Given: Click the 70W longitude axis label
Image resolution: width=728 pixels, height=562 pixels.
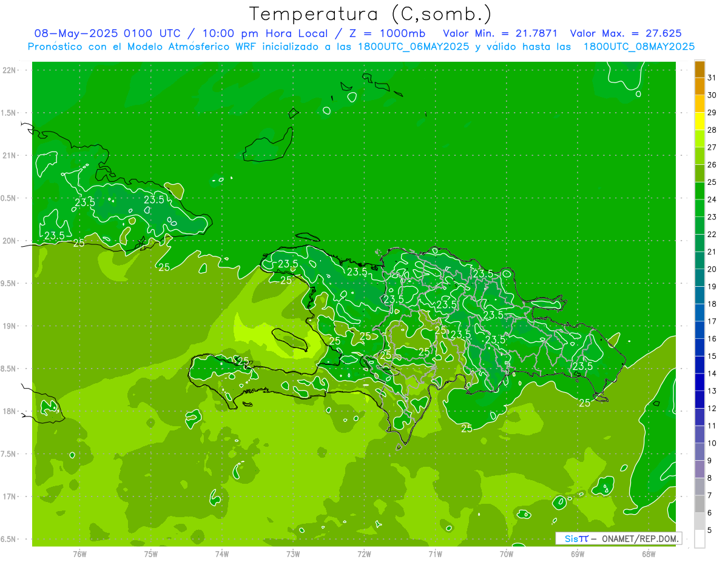Looking at the screenshot, I should [x=507, y=554].
